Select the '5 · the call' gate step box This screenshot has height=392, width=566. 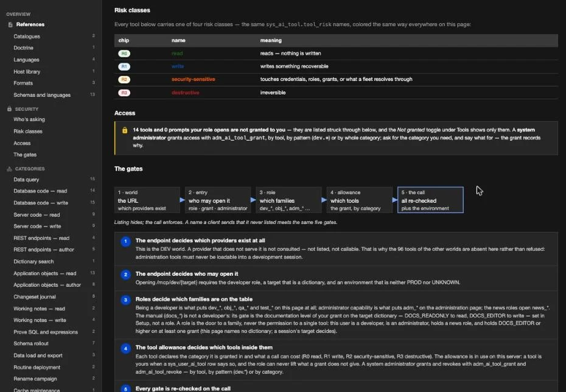(x=430, y=200)
